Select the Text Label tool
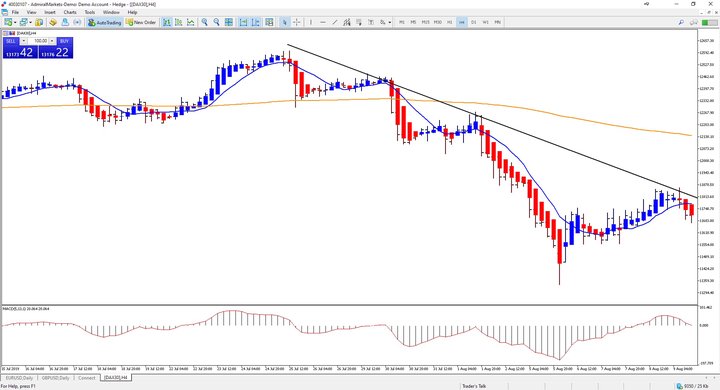 click(371, 22)
